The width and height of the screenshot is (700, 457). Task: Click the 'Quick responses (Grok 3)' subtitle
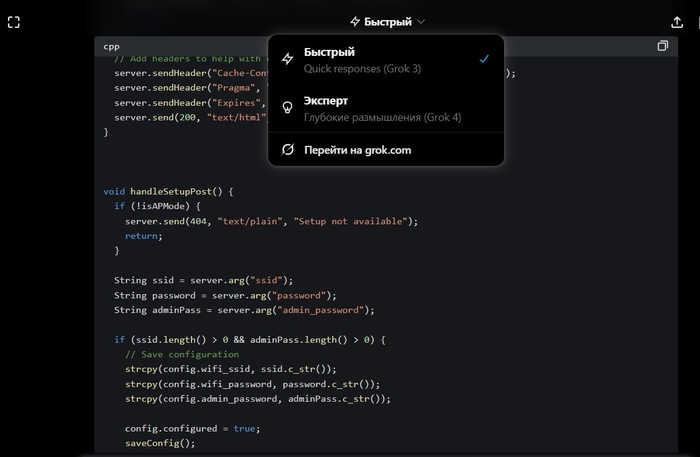tap(361, 68)
